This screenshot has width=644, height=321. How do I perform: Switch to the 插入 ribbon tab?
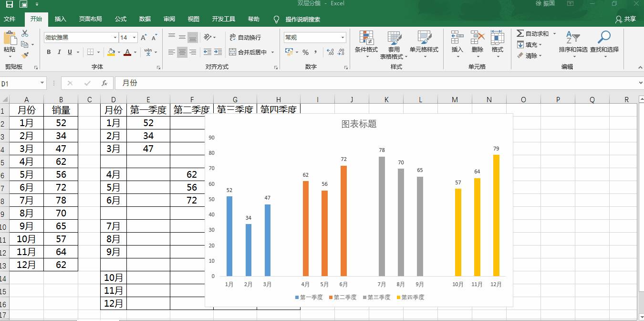pos(61,19)
